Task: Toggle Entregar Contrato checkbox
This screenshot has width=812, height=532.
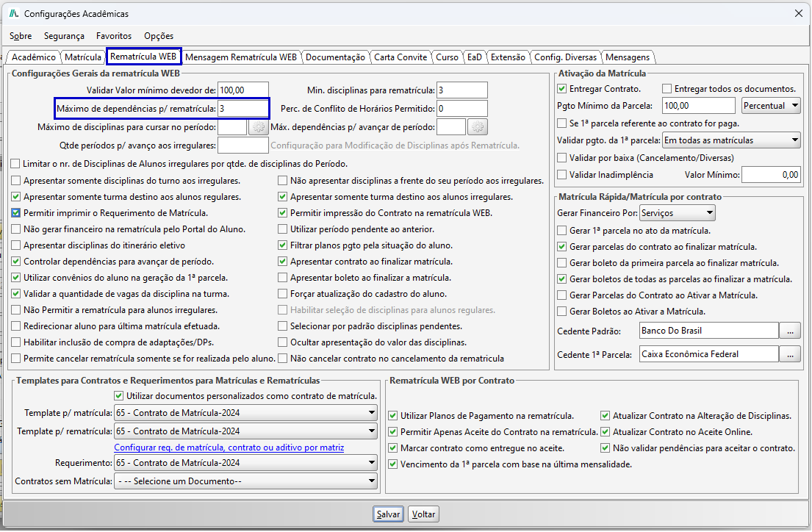Action: [x=562, y=89]
